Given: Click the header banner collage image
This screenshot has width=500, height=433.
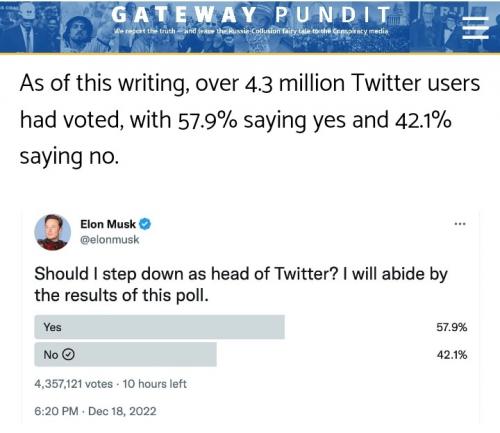Looking at the screenshot, I should [x=250, y=26].
